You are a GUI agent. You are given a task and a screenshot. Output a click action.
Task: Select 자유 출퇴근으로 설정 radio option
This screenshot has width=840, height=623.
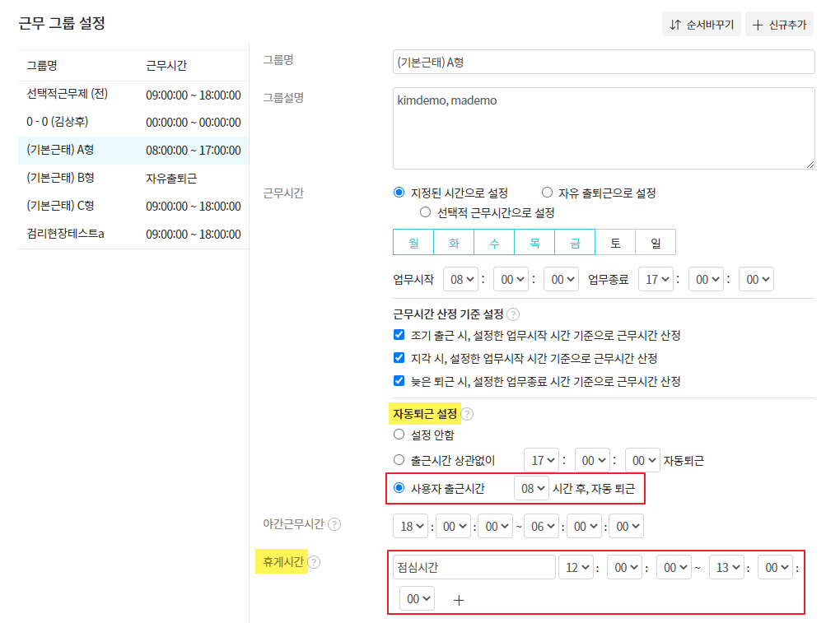point(547,193)
